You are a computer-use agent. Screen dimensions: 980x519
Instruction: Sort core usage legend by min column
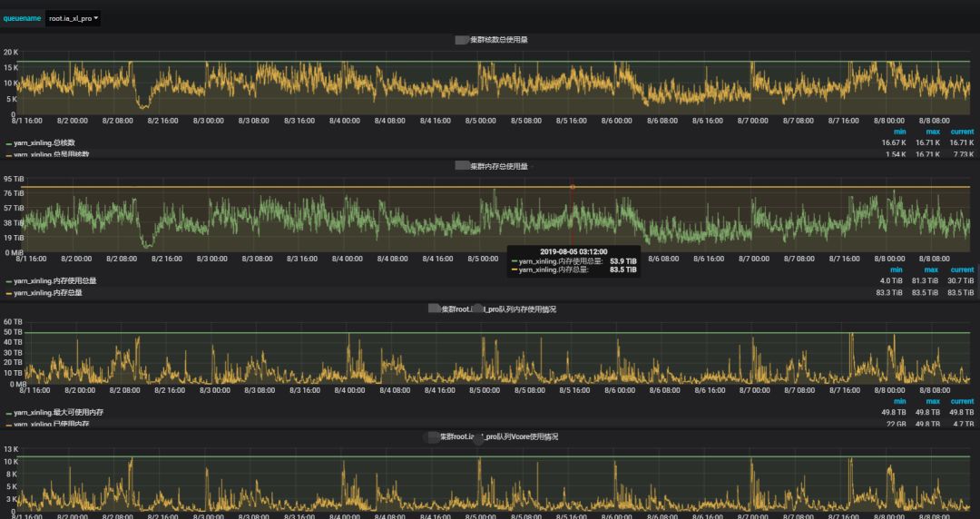[x=900, y=132]
